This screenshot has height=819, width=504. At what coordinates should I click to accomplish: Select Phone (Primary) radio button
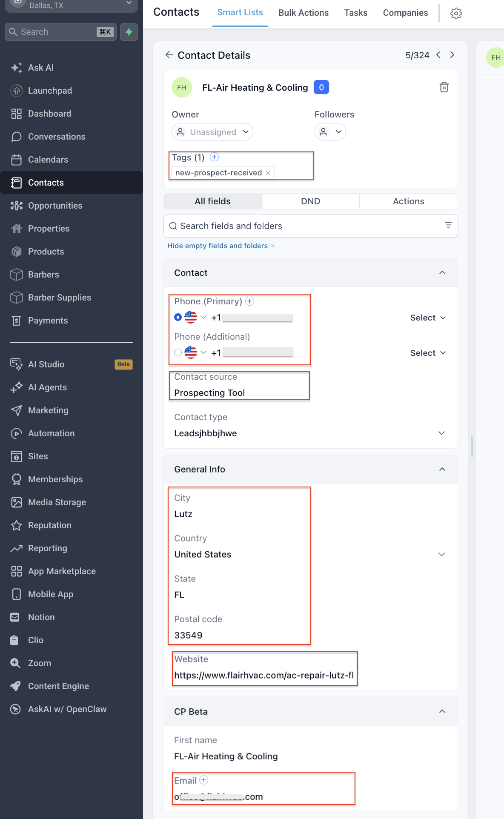pyautogui.click(x=178, y=317)
